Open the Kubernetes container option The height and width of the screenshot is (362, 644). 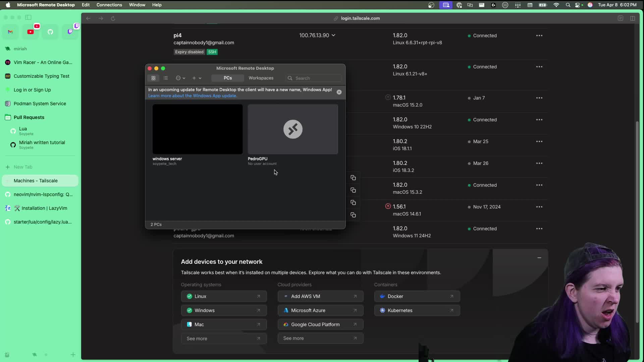point(417,310)
